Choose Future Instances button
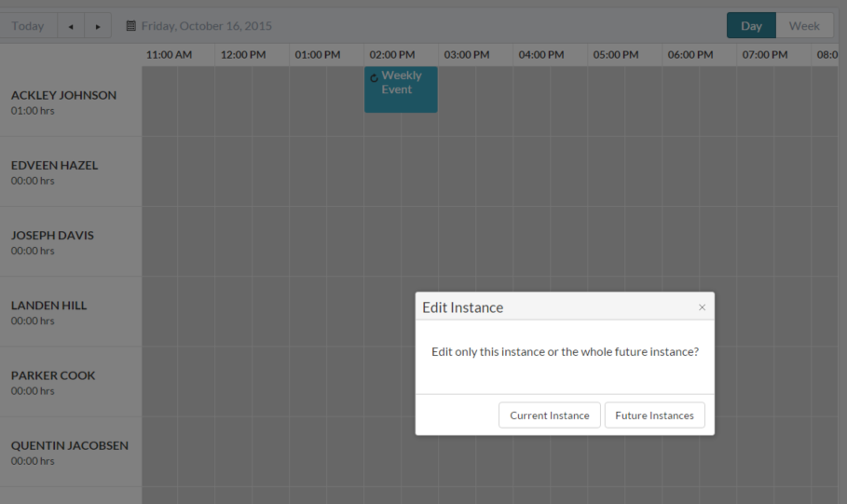Image resolution: width=847 pixels, height=504 pixels. point(654,415)
